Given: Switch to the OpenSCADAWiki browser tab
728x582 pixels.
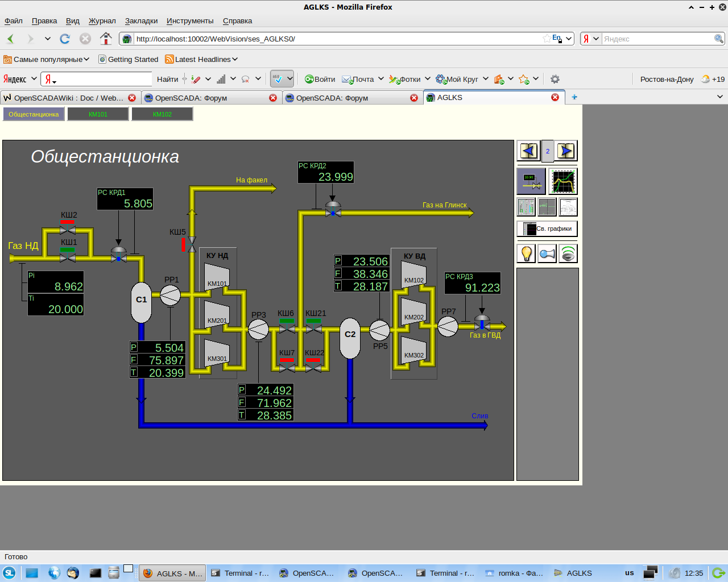Looking at the screenshot, I should [68, 98].
